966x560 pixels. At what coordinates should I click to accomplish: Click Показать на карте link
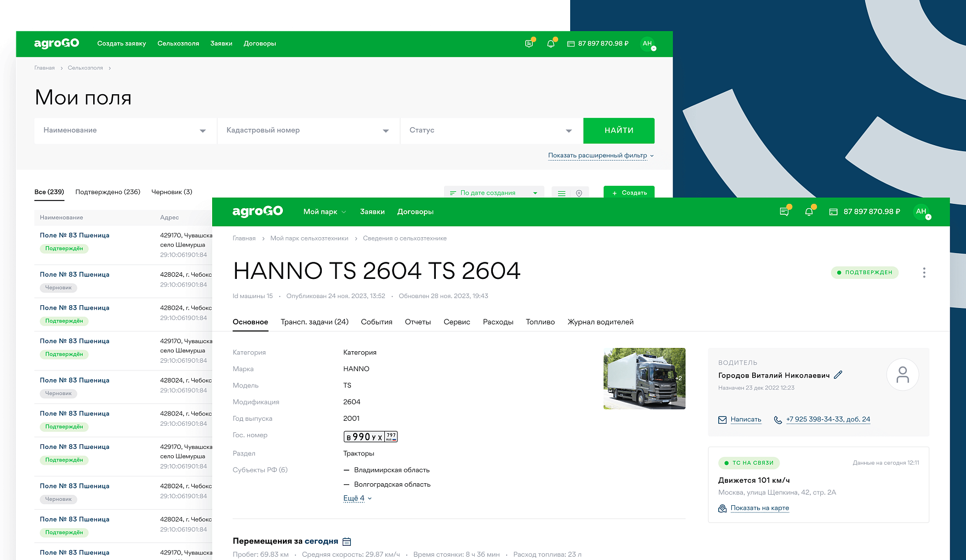(x=759, y=508)
